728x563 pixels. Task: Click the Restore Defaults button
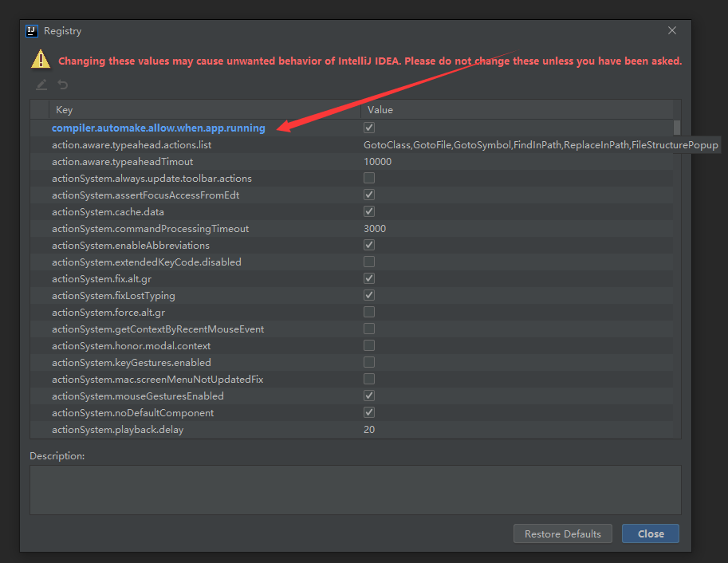(563, 533)
